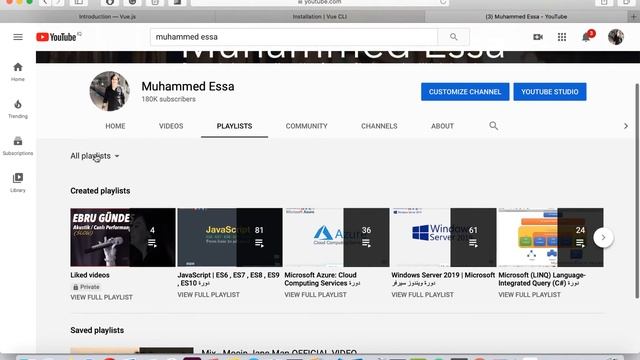The width and height of the screenshot is (640, 360).
Task: Click the YouTube logo
Action: [x=56, y=37]
